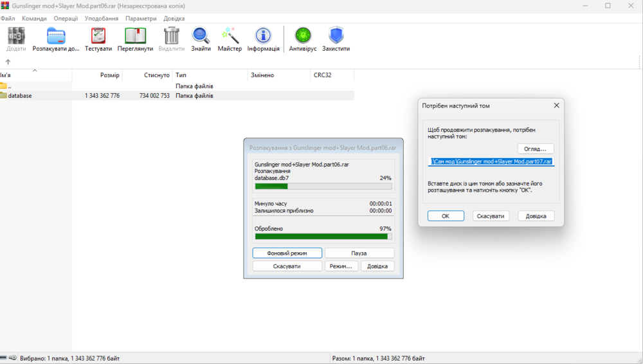
Task: Open the Команди menu
Action: click(x=35, y=19)
